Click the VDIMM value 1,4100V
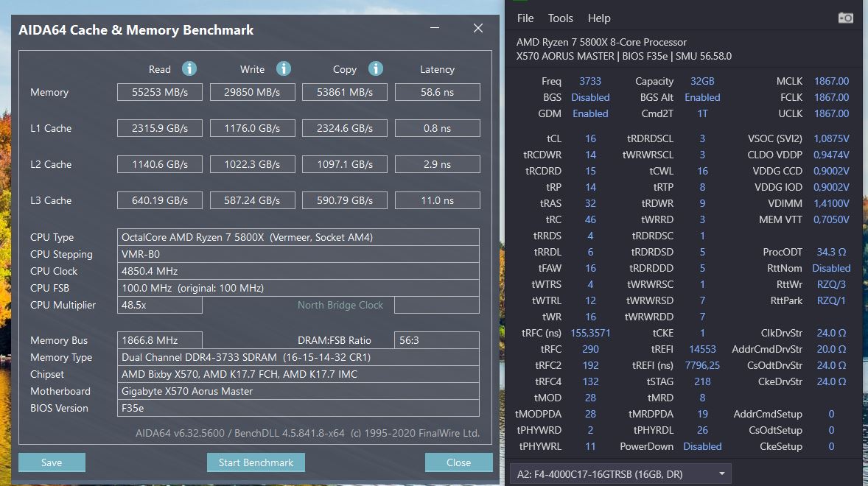This screenshot has height=486, width=868. (x=831, y=203)
